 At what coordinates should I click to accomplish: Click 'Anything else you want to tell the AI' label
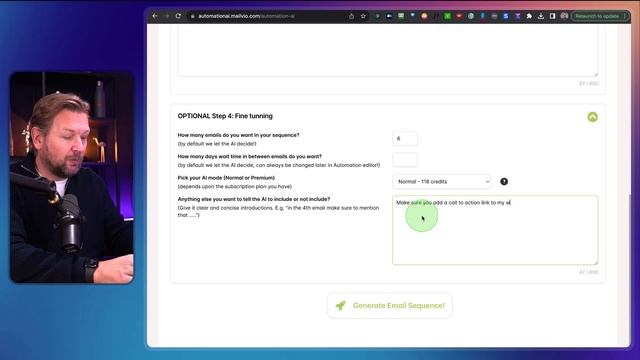tap(253, 199)
